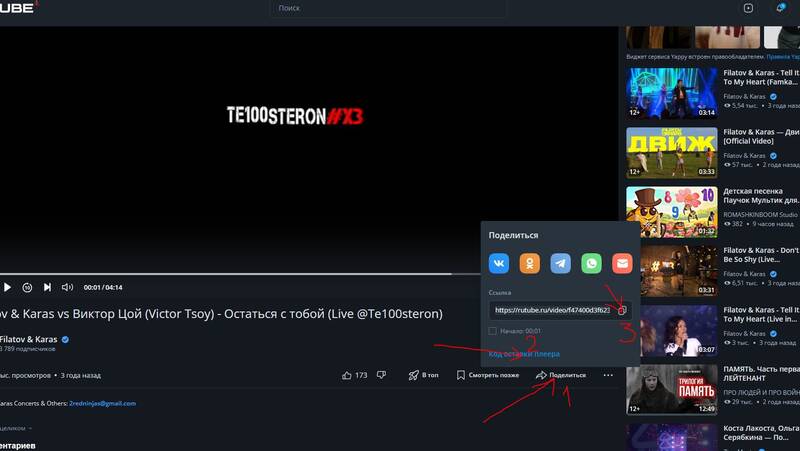
Task: Open 'Детская песенка Паучок' video thumbnail
Action: pyautogui.click(x=671, y=211)
